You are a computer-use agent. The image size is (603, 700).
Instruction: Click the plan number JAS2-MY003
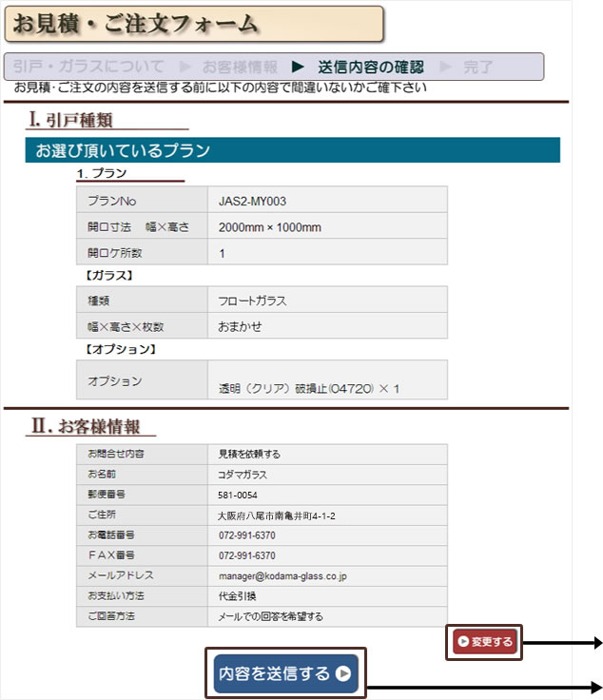(252, 201)
